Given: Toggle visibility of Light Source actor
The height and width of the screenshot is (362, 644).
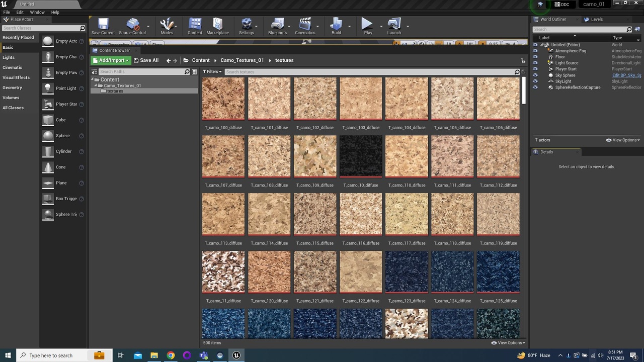Looking at the screenshot, I should point(535,63).
